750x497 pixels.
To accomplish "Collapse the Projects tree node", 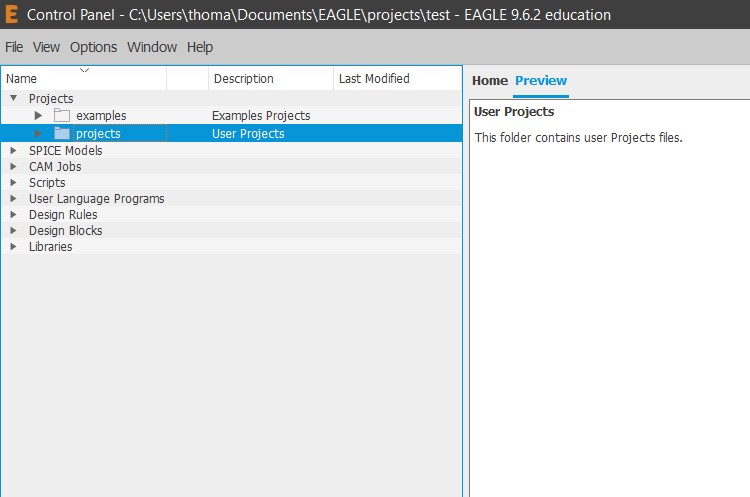I will click(14, 98).
